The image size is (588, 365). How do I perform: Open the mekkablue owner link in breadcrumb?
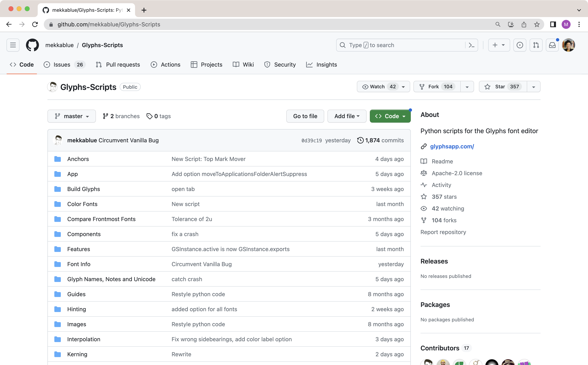tap(59, 45)
